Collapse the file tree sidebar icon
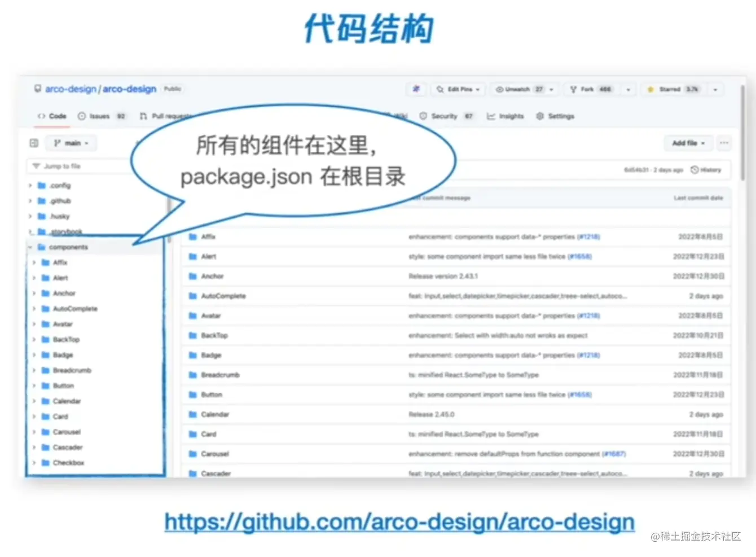The image size is (756, 557). tap(34, 143)
